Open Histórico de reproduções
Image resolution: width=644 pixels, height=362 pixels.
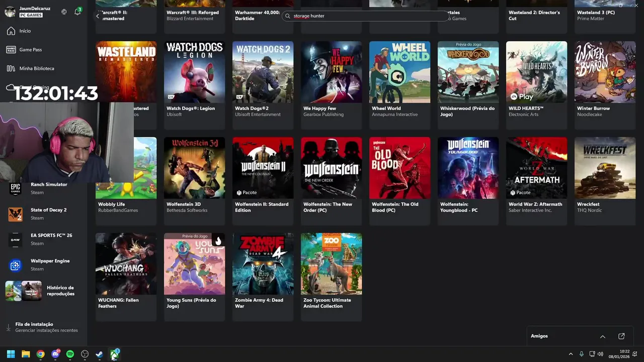tap(44, 291)
